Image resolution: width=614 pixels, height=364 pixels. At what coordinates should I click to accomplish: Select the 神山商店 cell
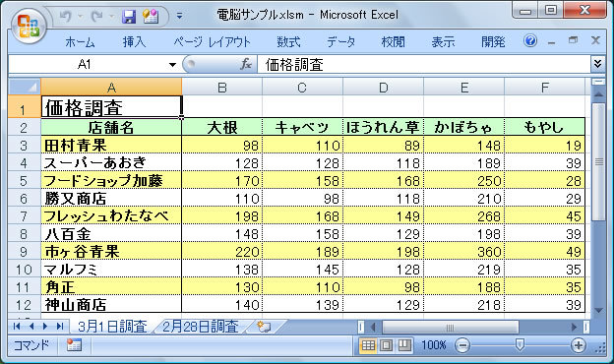coord(111,304)
